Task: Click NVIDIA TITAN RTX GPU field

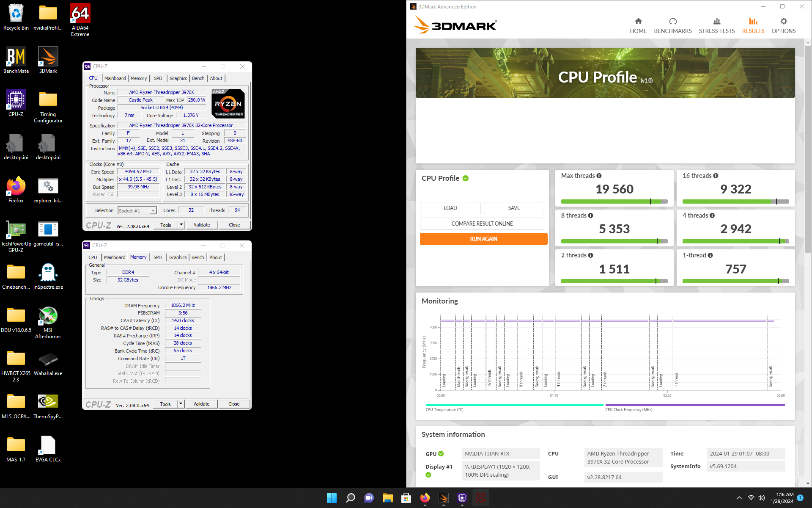Action: [501, 453]
